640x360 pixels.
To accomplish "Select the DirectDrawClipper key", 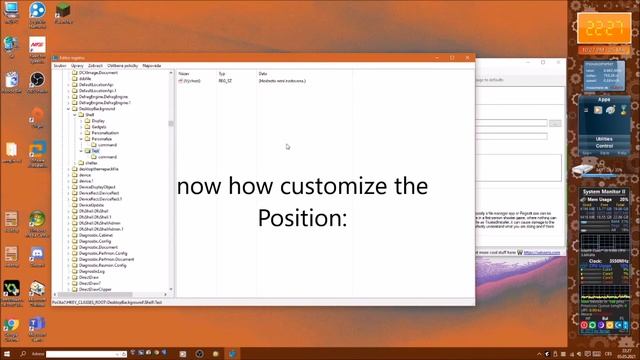I will pyautogui.click(x=95, y=289).
